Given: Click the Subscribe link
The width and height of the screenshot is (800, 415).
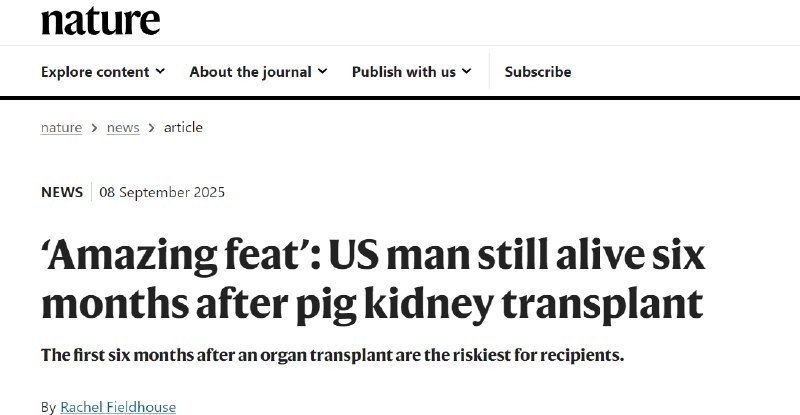Looking at the screenshot, I should [538, 72].
